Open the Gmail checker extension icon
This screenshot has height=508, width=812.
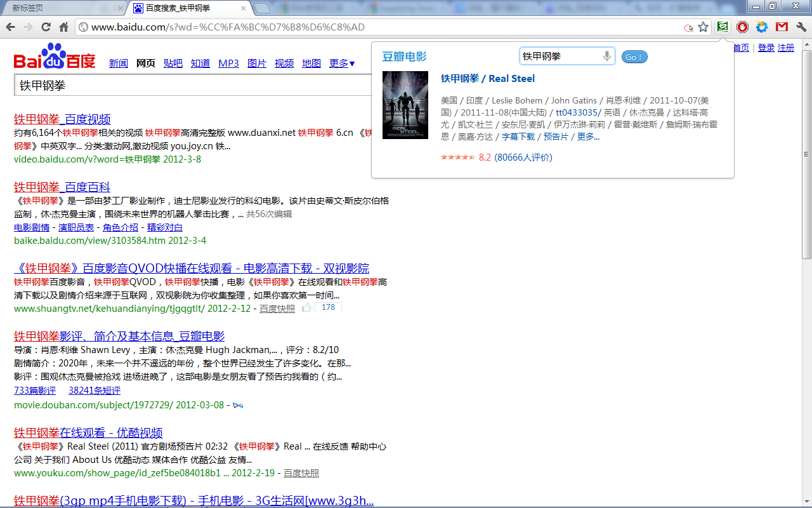782,27
